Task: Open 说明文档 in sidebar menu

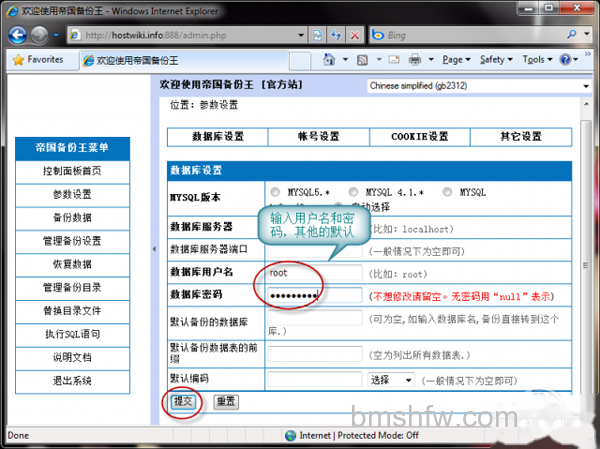Action: coord(72,358)
